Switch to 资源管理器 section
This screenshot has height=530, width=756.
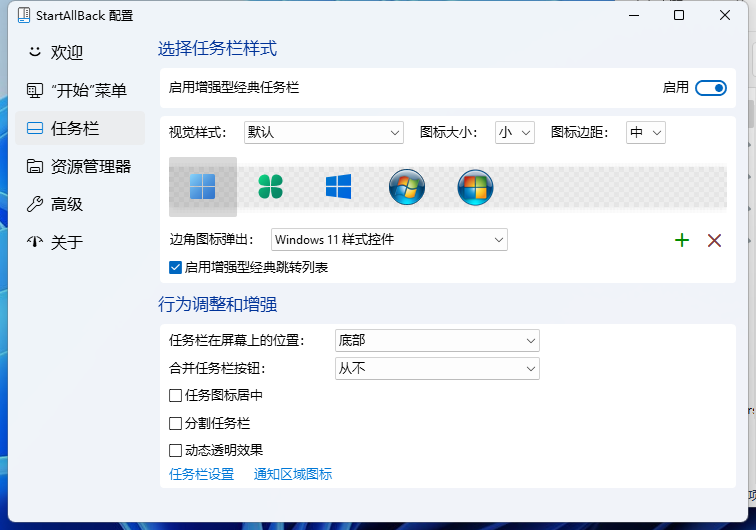click(80, 166)
